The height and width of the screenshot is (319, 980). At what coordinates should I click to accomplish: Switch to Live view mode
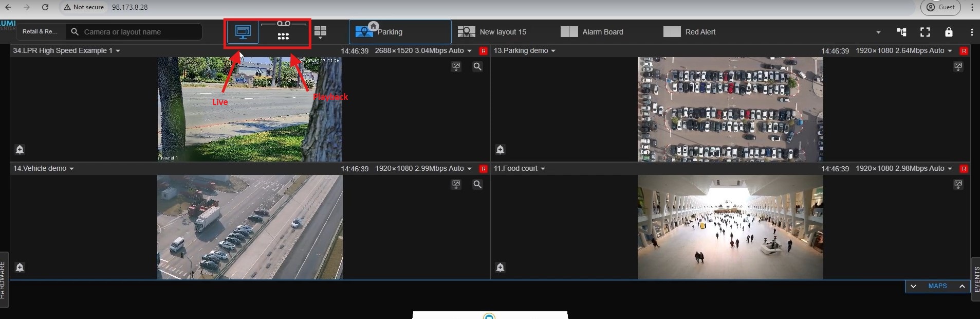click(243, 32)
